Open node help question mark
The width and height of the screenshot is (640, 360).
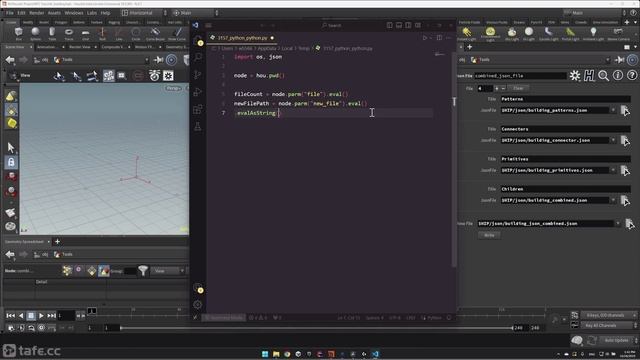click(632, 76)
